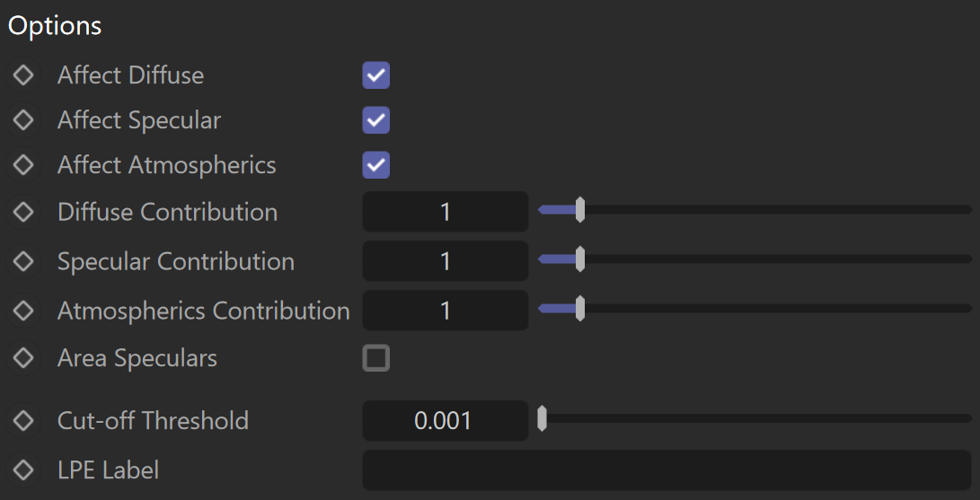This screenshot has width=980, height=500.
Task: Click the Diffuse Contribution slider handle
Action: point(580,210)
